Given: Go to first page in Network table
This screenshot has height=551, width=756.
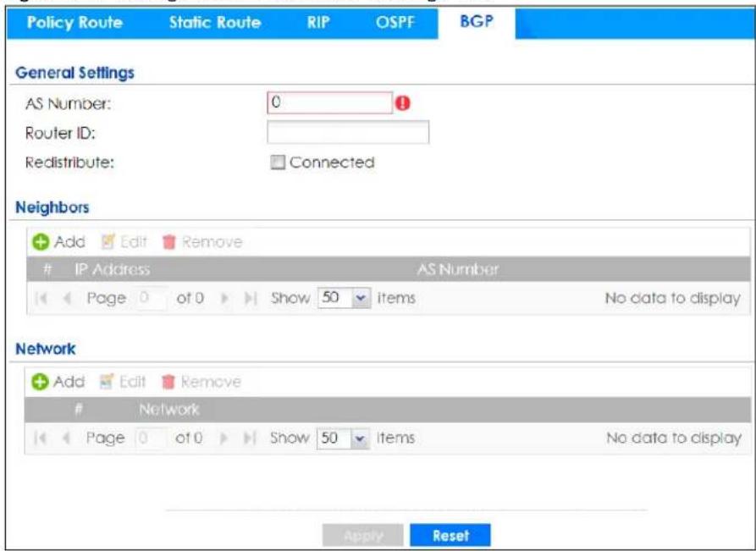Looking at the screenshot, I should [41, 438].
